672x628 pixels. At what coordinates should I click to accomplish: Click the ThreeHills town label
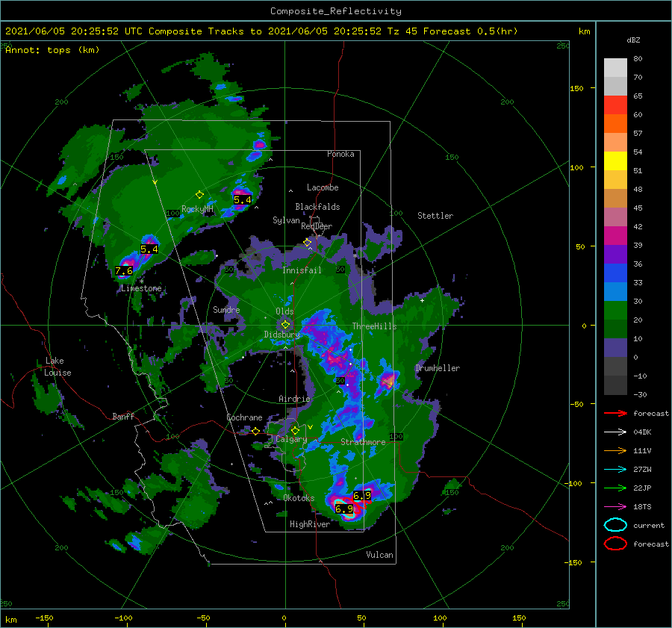coord(375,326)
